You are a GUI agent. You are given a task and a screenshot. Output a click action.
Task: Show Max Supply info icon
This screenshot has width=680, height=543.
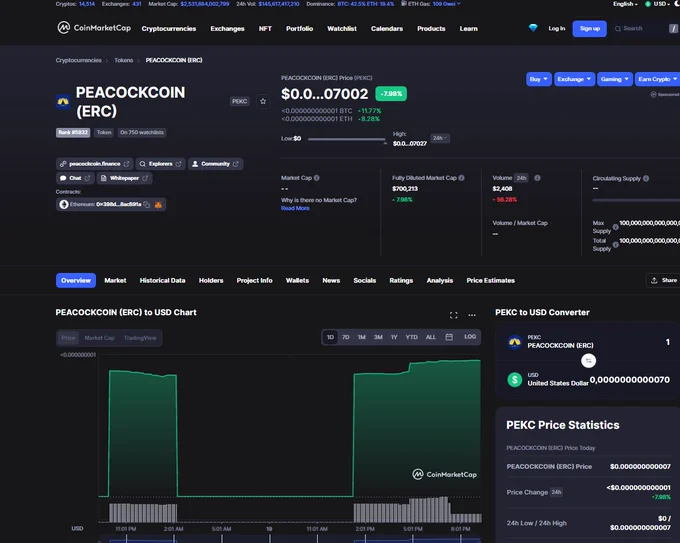click(x=615, y=227)
